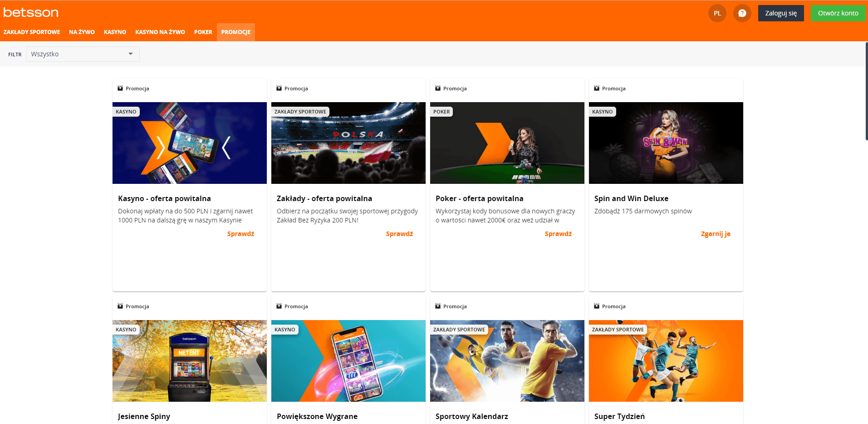Click the gift icon on Kasyno welcome card
Image resolution: width=868 pixels, height=424 pixels.
(120, 88)
